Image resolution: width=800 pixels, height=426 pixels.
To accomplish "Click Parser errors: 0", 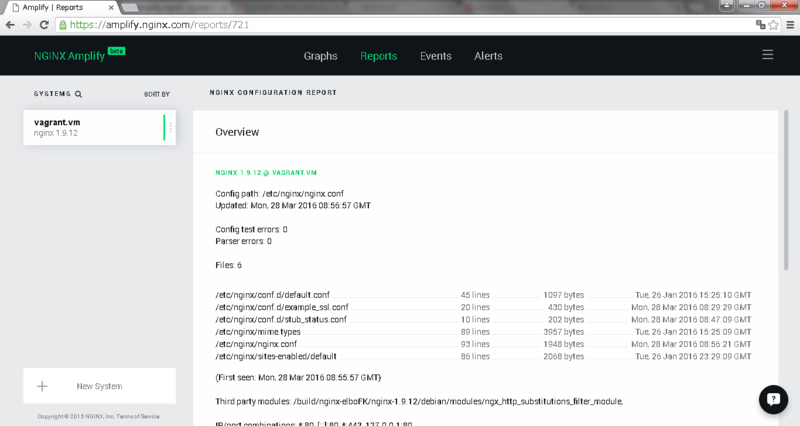I will (243, 241).
